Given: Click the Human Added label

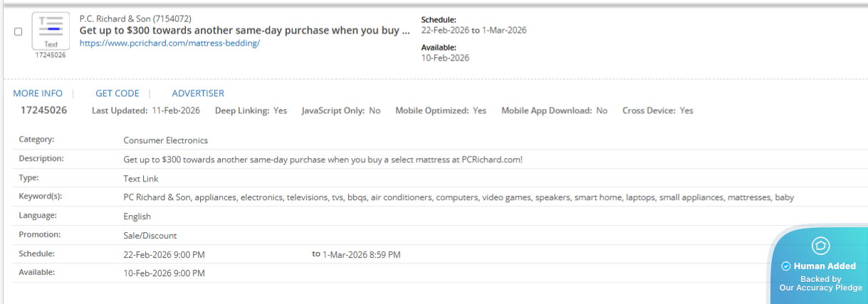Looking at the screenshot, I should pyautogui.click(x=825, y=266).
